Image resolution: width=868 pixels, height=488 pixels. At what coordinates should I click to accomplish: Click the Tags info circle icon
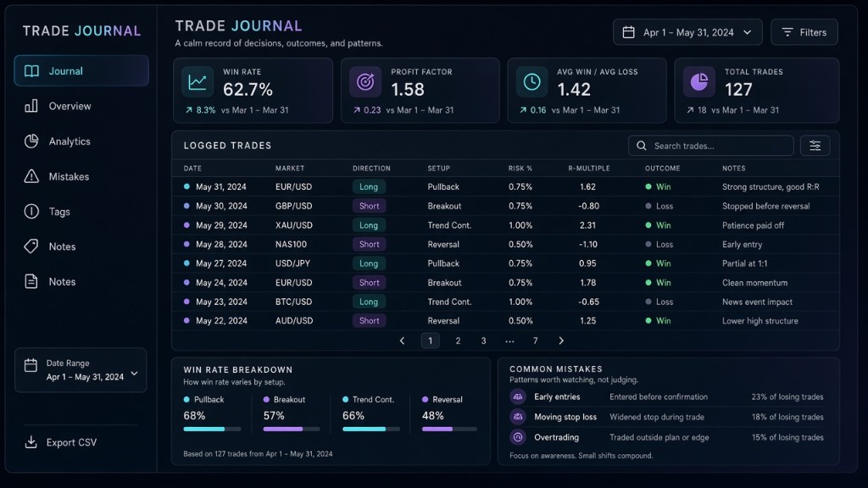(31, 211)
